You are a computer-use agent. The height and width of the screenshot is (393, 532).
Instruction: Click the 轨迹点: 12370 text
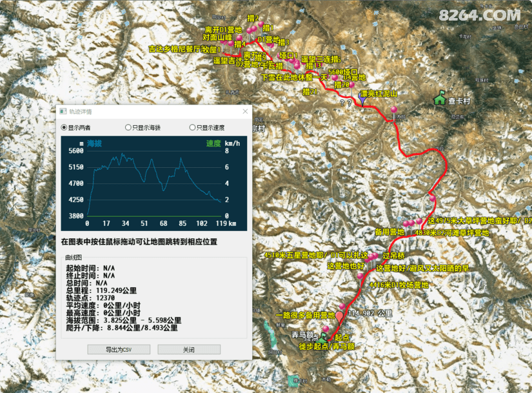[90, 298]
